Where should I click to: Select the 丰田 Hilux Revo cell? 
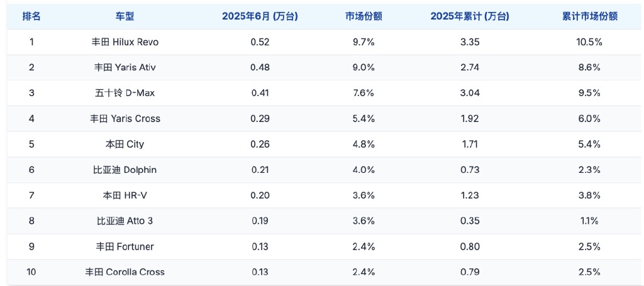click(x=125, y=42)
